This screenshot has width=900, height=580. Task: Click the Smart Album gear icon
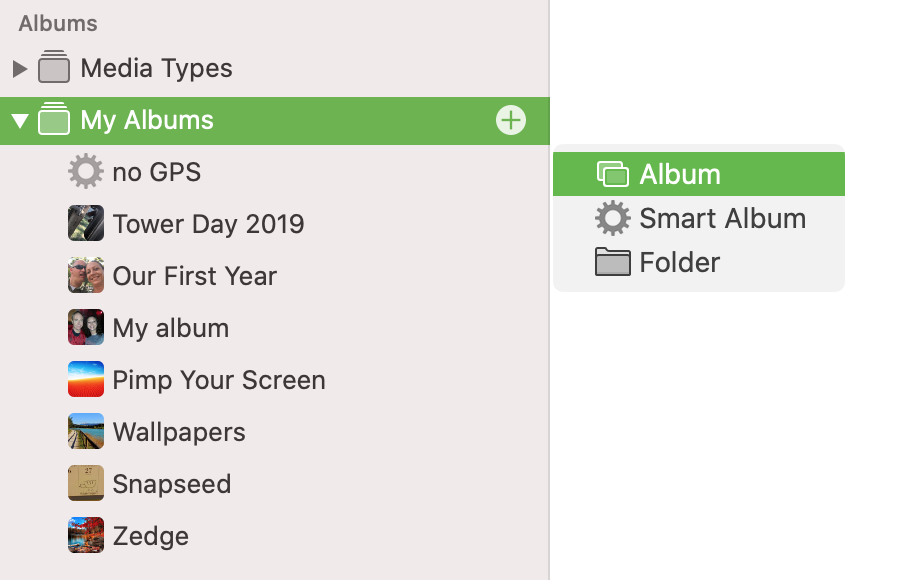point(612,218)
